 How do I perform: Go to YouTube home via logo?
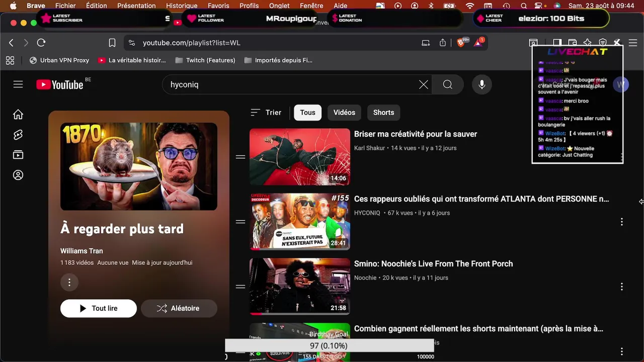pyautogui.click(x=60, y=84)
